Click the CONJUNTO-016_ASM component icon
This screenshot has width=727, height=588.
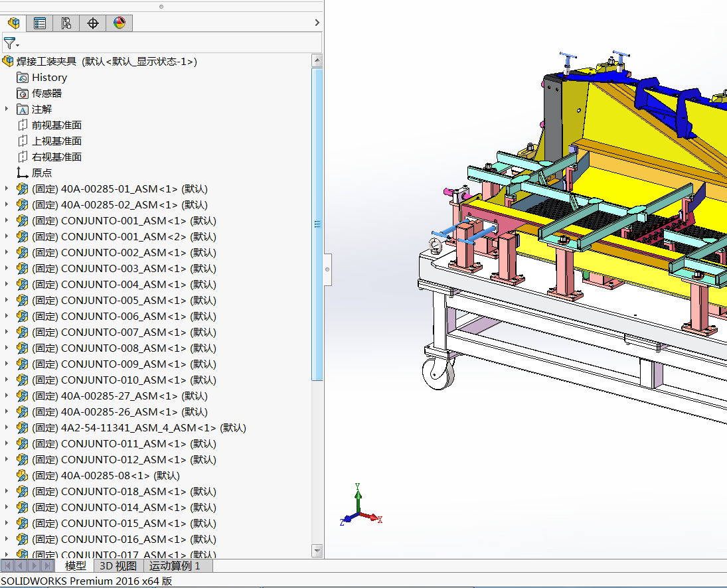click(23, 540)
